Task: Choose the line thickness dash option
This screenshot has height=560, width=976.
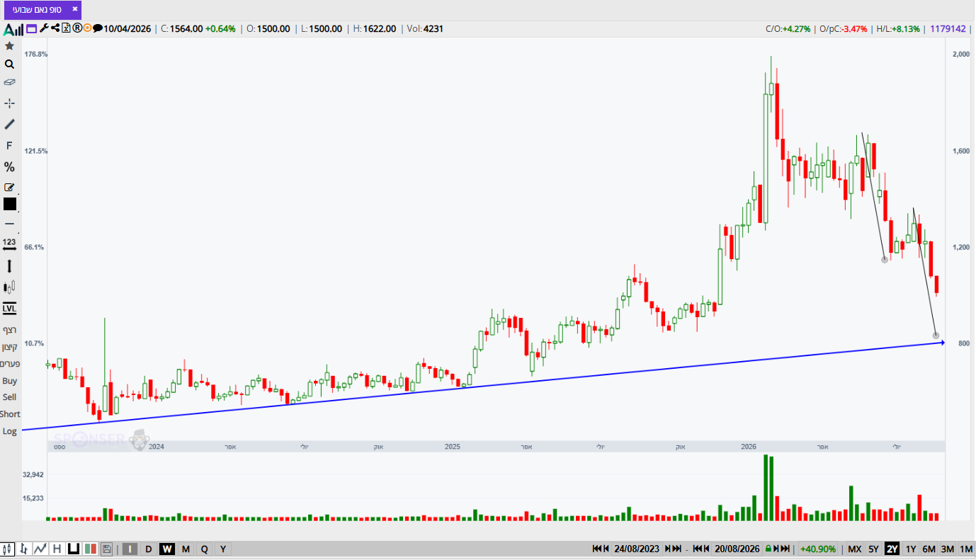Action: 9,224
